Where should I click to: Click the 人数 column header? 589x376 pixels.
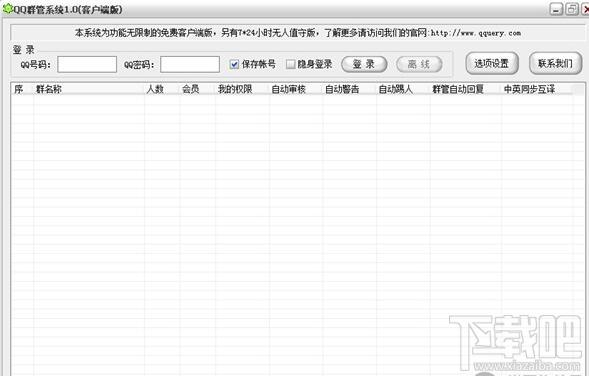coord(162,89)
